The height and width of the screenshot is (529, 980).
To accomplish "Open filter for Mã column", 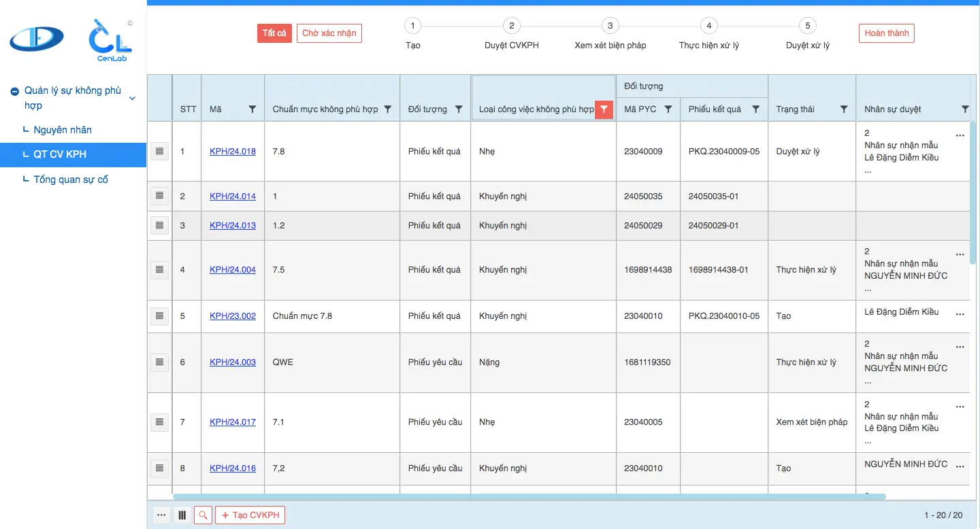I will 252,109.
